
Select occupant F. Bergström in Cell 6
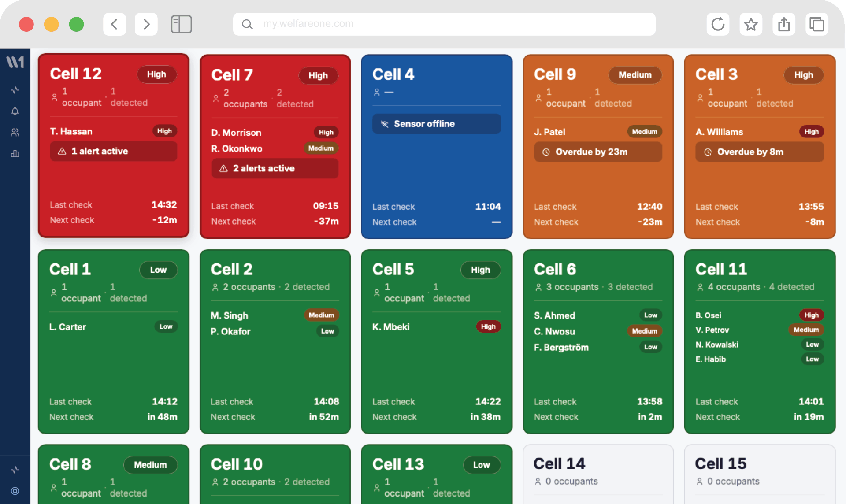pyautogui.click(x=561, y=348)
